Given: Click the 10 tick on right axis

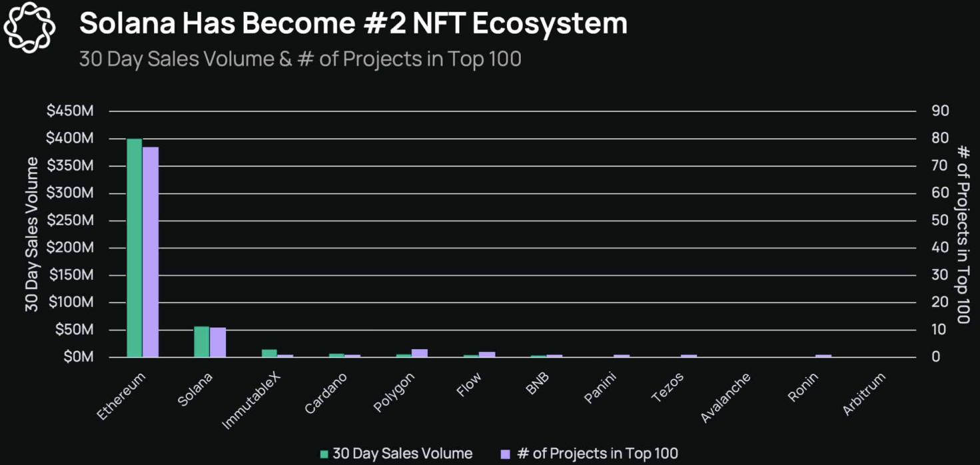Looking at the screenshot, I should pyautogui.click(x=940, y=330).
